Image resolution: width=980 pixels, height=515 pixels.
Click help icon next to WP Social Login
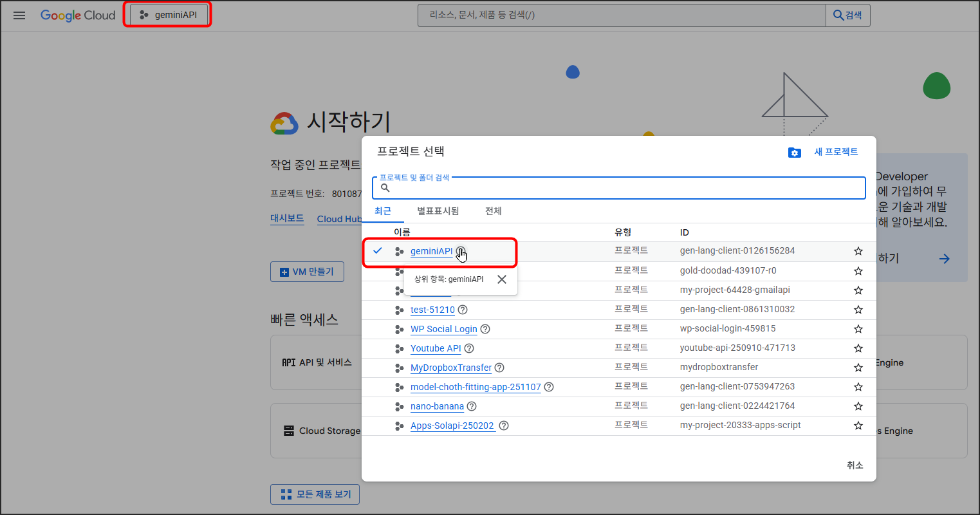485,329
